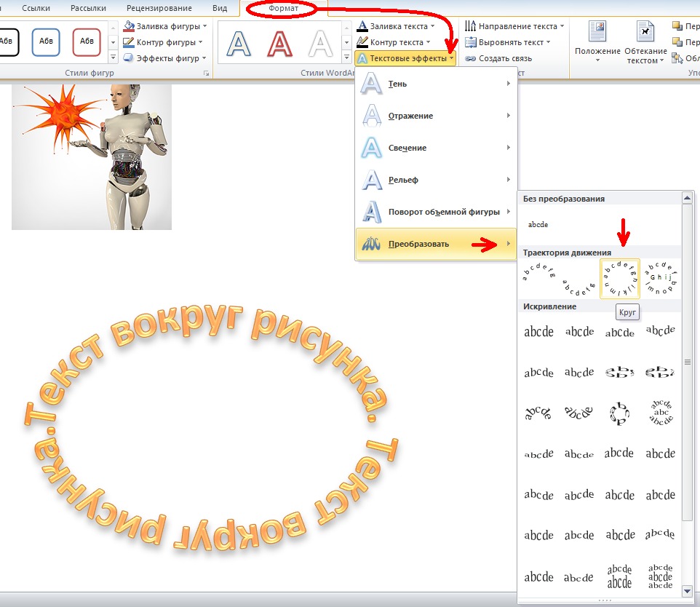
Task: Select the red outlined Абв shape style
Action: tap(87, 41)
